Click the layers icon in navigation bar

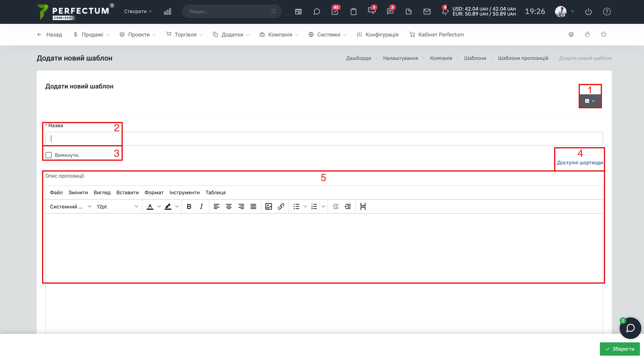point(571,34)
